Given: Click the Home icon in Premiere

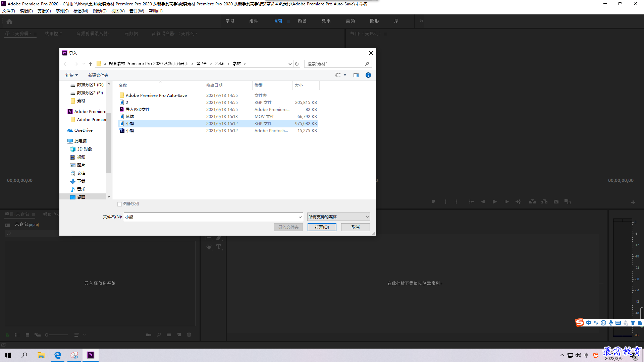Looking at the screenshot, I should pos(9,21).
